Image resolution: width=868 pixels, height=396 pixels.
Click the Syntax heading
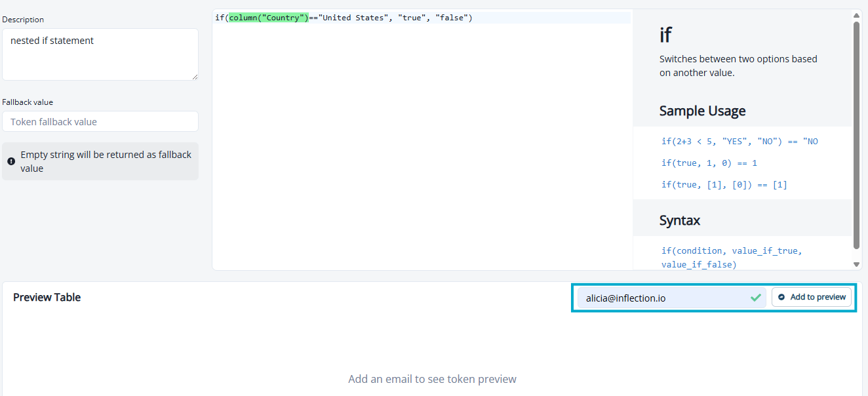pos(680,220)
